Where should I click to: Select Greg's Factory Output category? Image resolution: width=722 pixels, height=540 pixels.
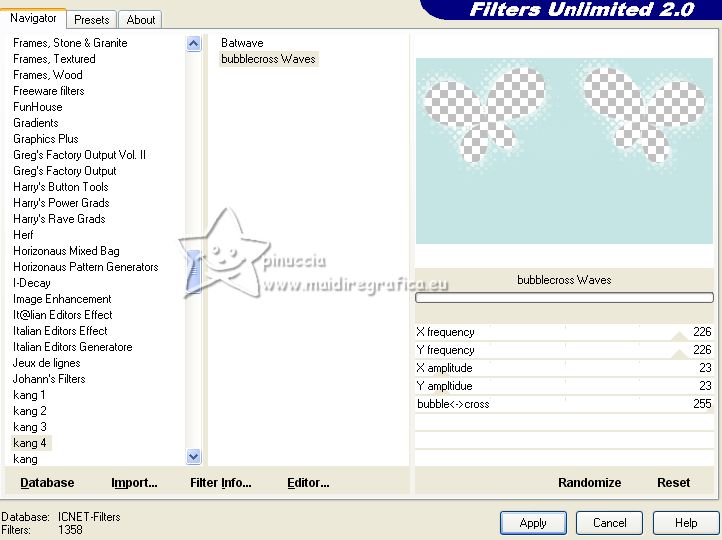coord(65,171)
